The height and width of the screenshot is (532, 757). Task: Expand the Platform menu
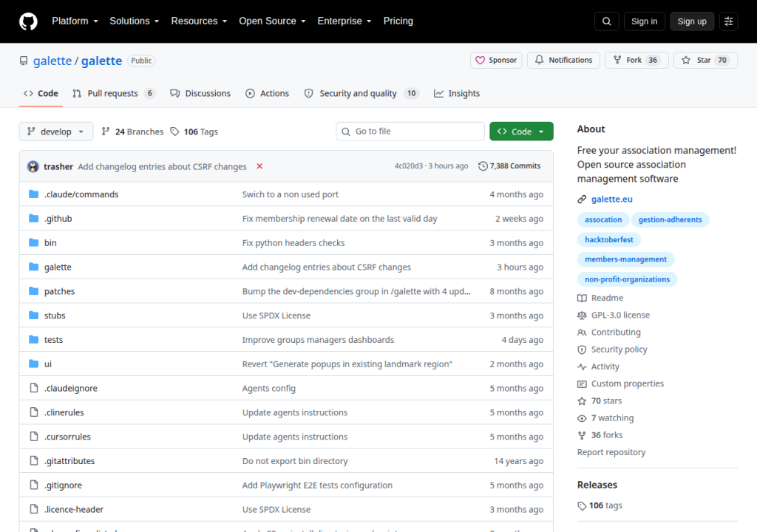point(75,21)
